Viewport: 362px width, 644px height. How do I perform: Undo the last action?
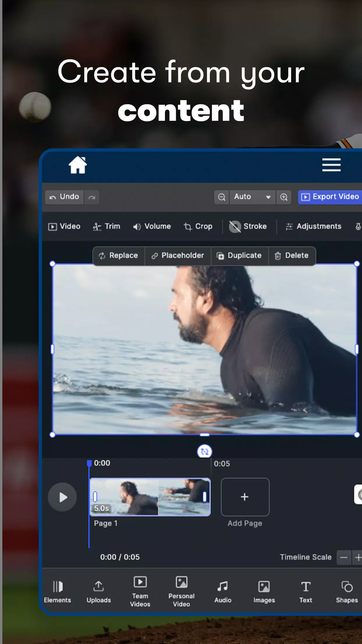point(64,197)
